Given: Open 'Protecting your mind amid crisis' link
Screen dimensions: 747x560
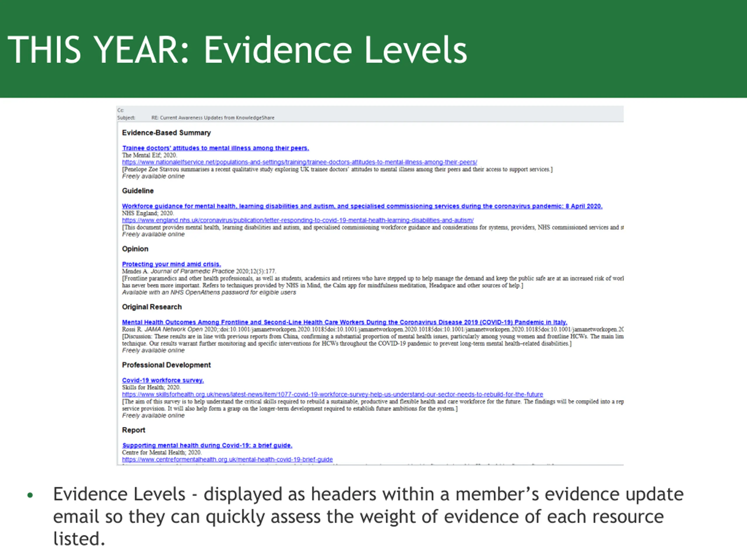Looking at the screenshot, I should coord(171,264).
